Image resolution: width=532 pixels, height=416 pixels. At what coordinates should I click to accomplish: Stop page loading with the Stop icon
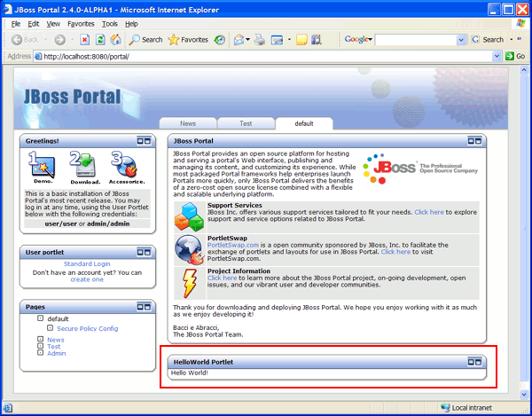pyautogui.click(x=84, y=39)
